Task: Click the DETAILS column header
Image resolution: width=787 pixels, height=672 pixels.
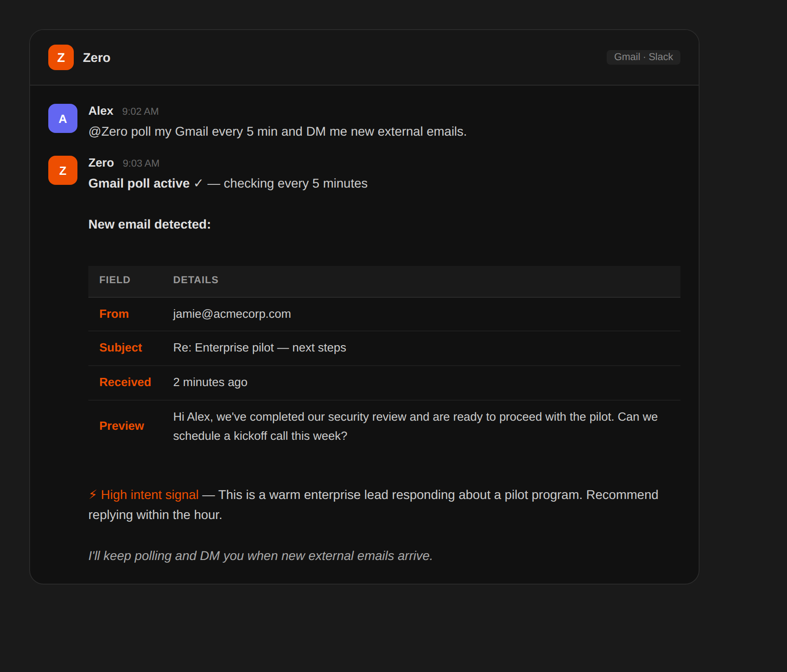Action: coord(196,280)
